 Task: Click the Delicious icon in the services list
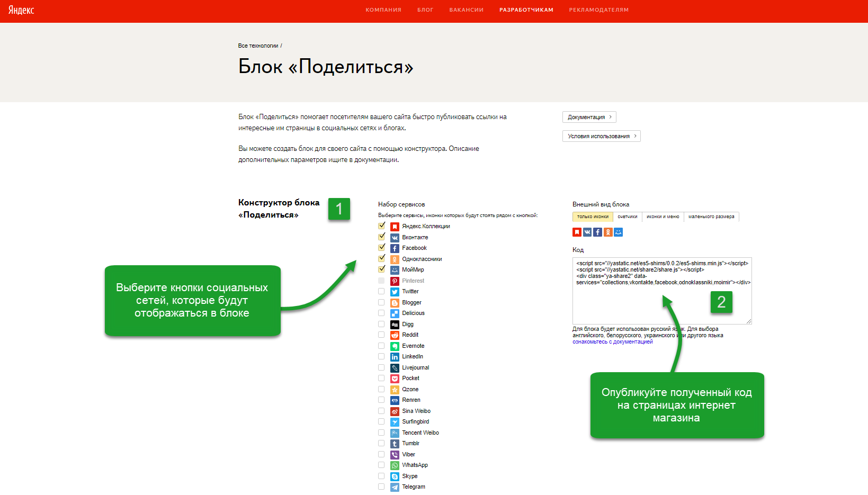pyautogui.click(x=395, y=313)
